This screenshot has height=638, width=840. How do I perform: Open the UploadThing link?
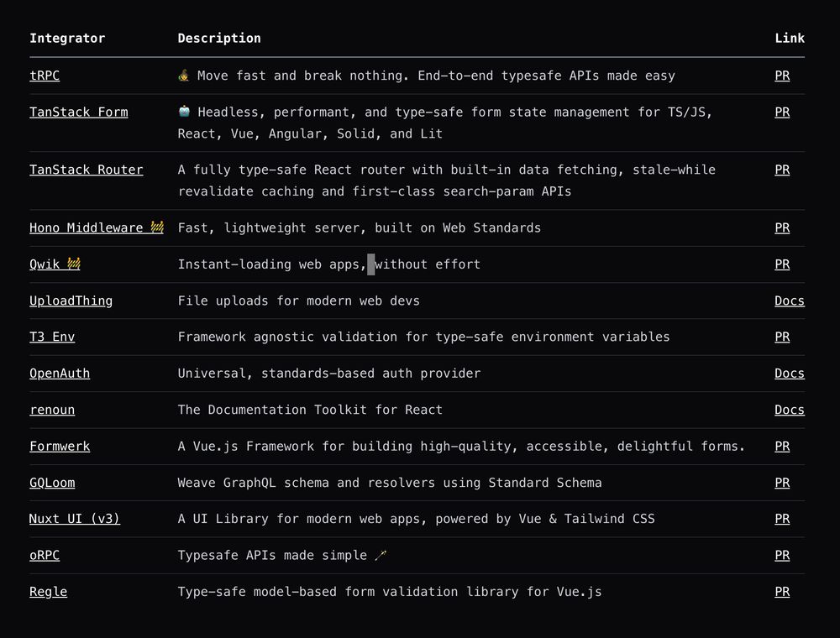pyautogui.click(x=71, y=301)
